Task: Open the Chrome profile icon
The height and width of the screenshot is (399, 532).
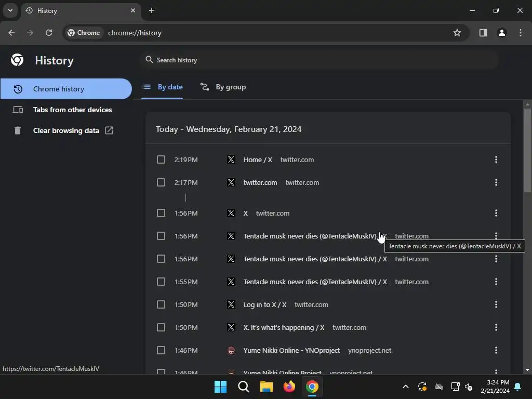Action: [502, 33]
